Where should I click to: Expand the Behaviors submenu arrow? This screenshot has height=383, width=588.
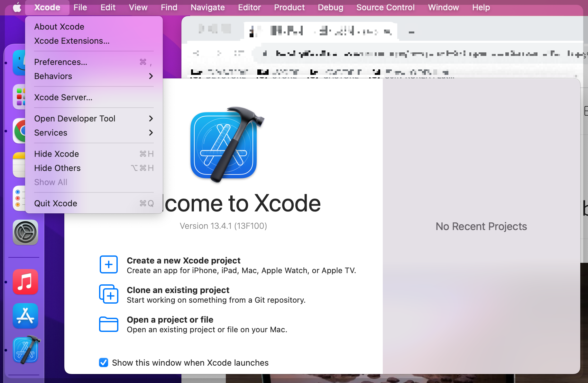pyautogui.click(x=151, y=76)
